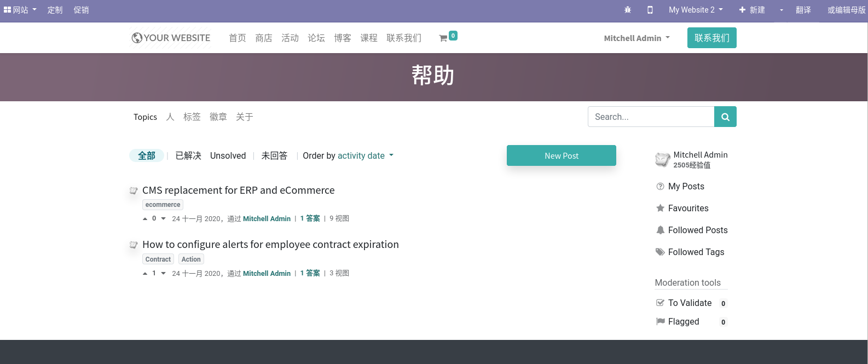Select the 已解决 filter

[x=188, y=155]
